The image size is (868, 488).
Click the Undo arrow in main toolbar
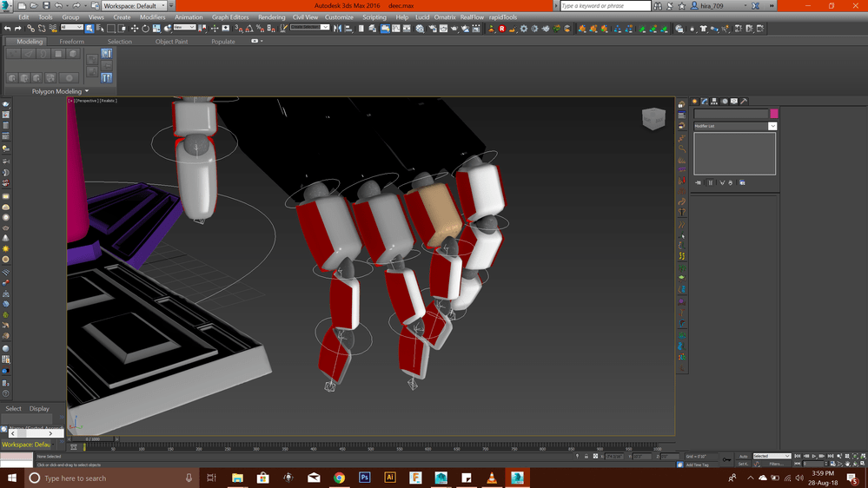pos(7,28)
